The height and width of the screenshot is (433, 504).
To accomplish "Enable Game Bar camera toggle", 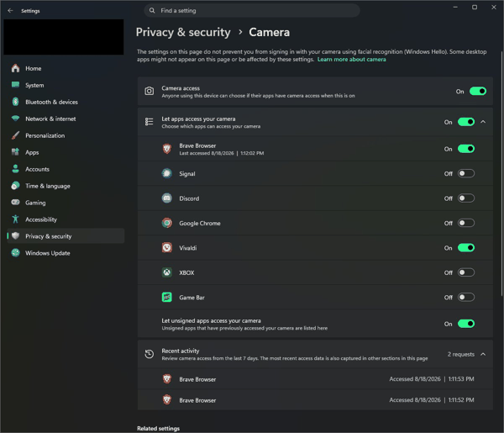I will [x=466, y=298].
